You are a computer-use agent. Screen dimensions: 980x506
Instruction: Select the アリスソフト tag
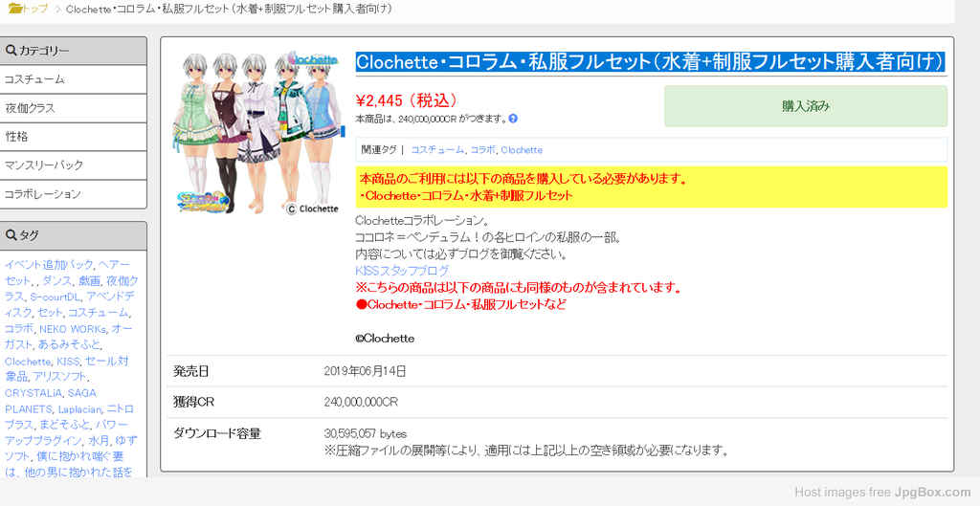(60, 377)
